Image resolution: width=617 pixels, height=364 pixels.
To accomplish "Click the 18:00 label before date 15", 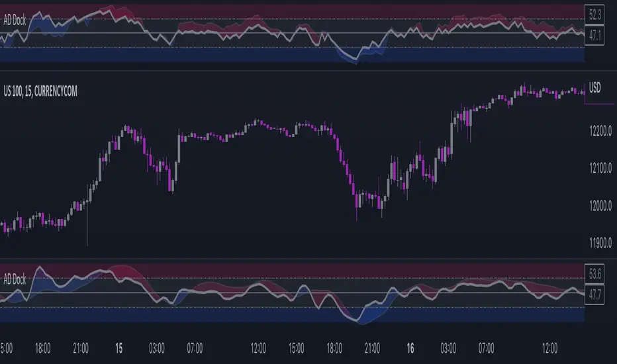I will 42,348.
